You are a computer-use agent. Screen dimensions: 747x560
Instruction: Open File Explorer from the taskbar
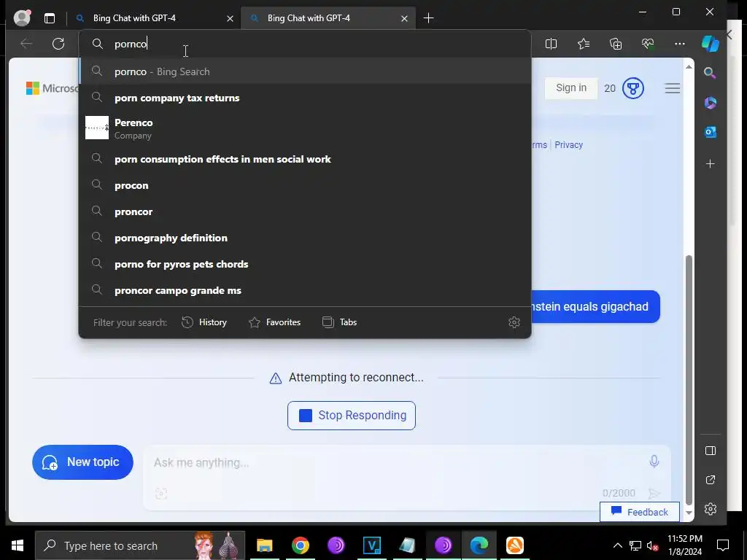click(x=264, y=545)
